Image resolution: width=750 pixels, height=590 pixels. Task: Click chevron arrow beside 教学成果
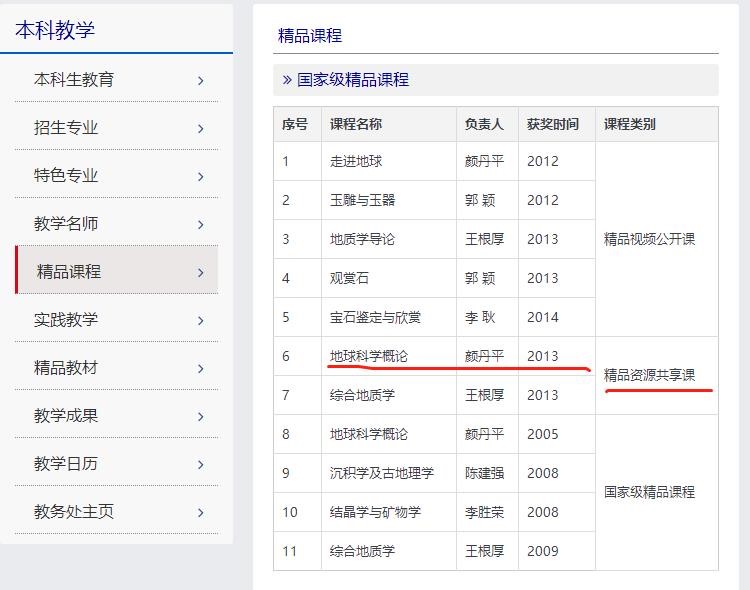click(x=201, y=416)
